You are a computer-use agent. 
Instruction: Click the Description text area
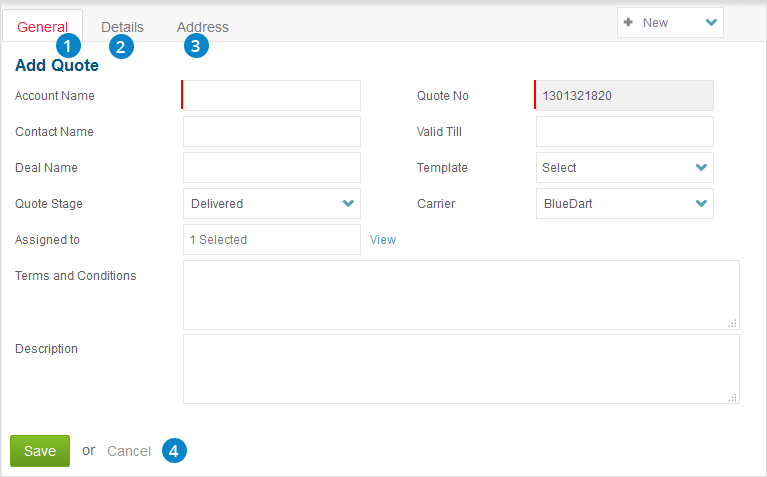click(461, 369)
